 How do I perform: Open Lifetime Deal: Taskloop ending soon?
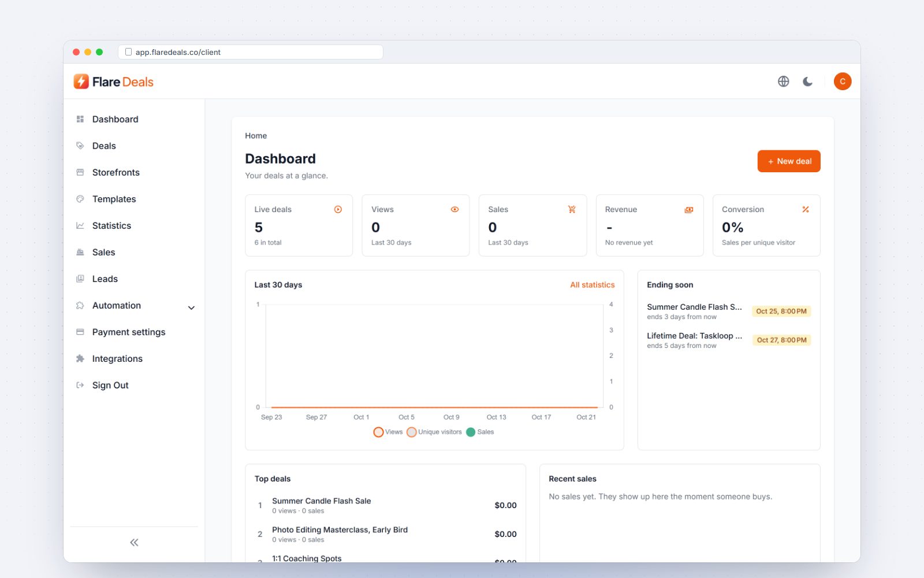pyautogui.click(x=694, y=336)
